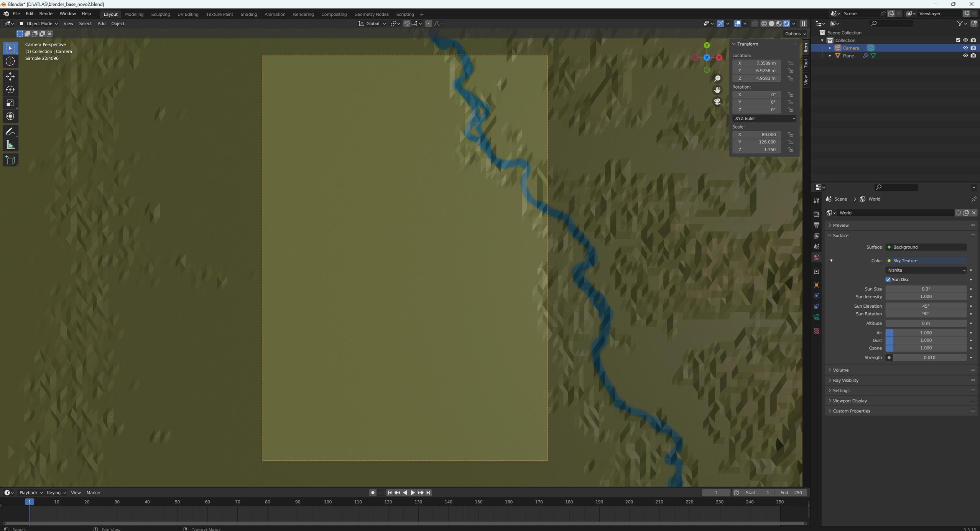
Task: Click the Sky Texture color button
Action: tap(926, 261)
